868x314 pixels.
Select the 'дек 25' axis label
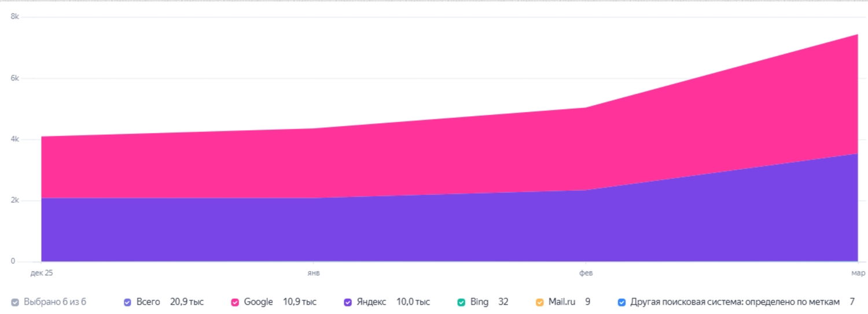(x=42, y=272)
